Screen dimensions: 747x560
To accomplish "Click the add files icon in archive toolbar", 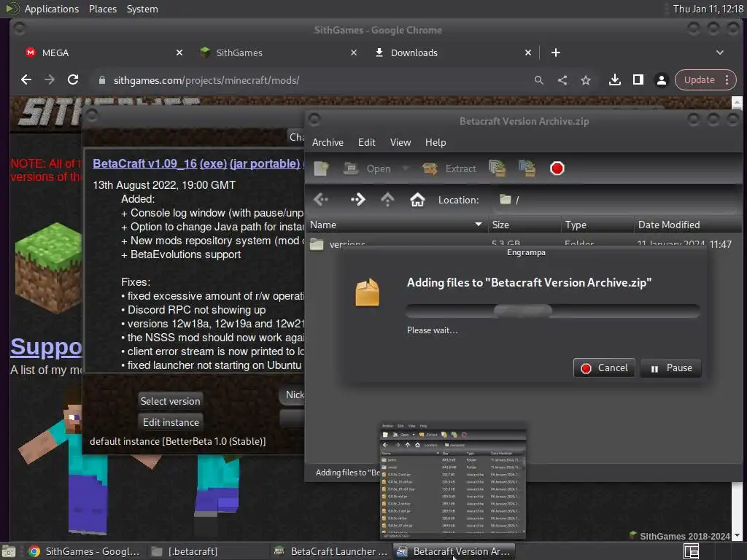I will pyautogui.click(x=497, y=168).
